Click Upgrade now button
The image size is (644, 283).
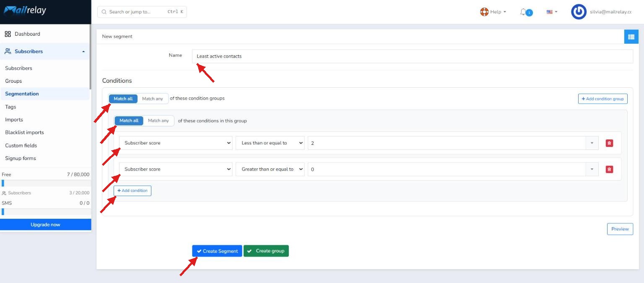tap(45, 225)
